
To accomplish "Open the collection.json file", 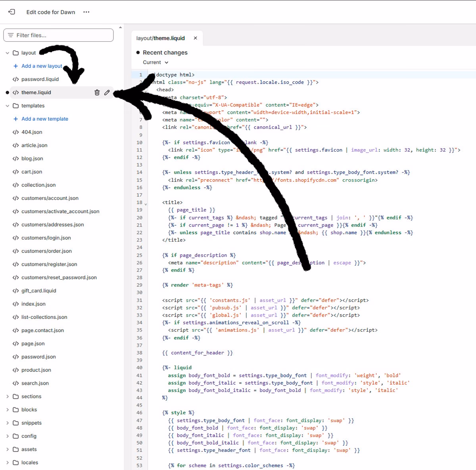I will click(x=38, y=185).
